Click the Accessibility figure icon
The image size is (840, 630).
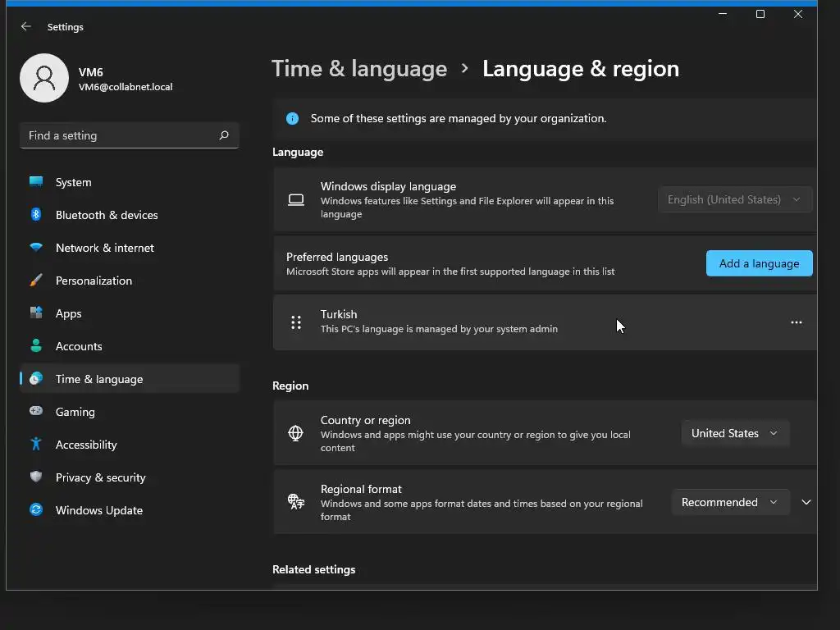pyautogui.click(x=36, y=445)
